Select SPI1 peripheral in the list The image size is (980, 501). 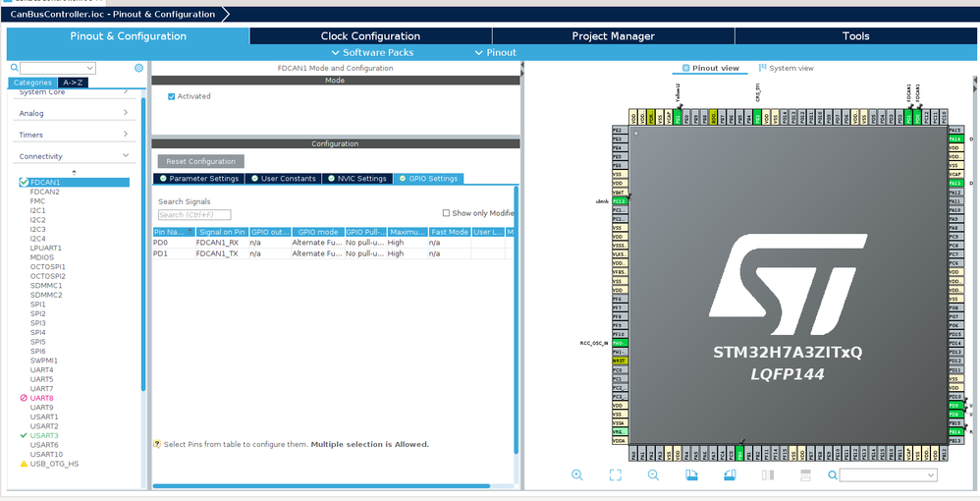[37, 304]
